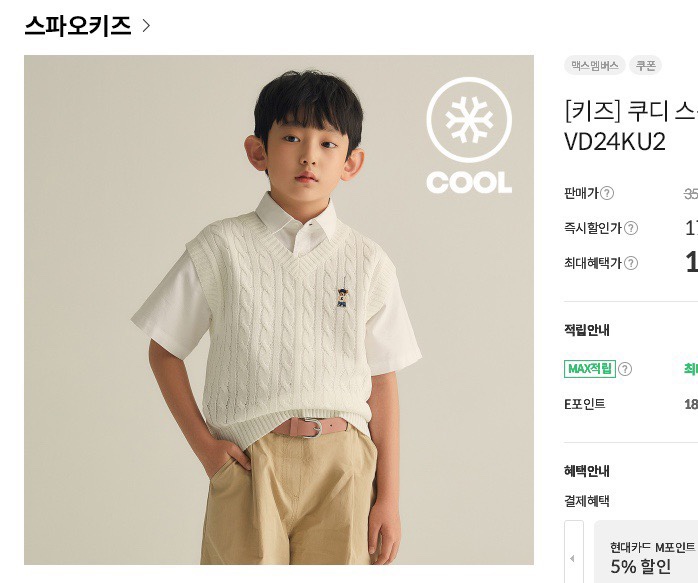
Task: Click the 결제혜택 label
Action: [587, 501]
